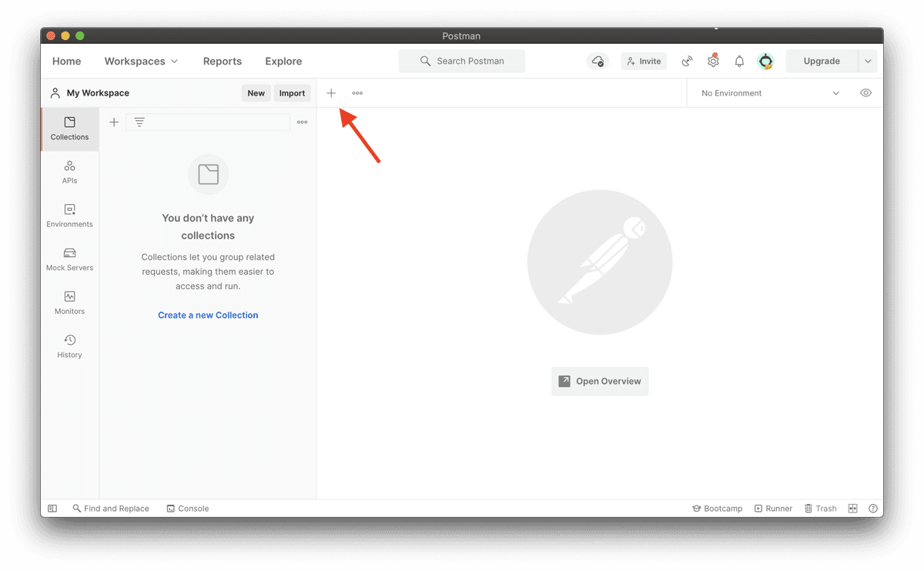This screenshot has width=924, height=571.
Task: Click the user avatar icon
Action: click(x=765, y=62)
